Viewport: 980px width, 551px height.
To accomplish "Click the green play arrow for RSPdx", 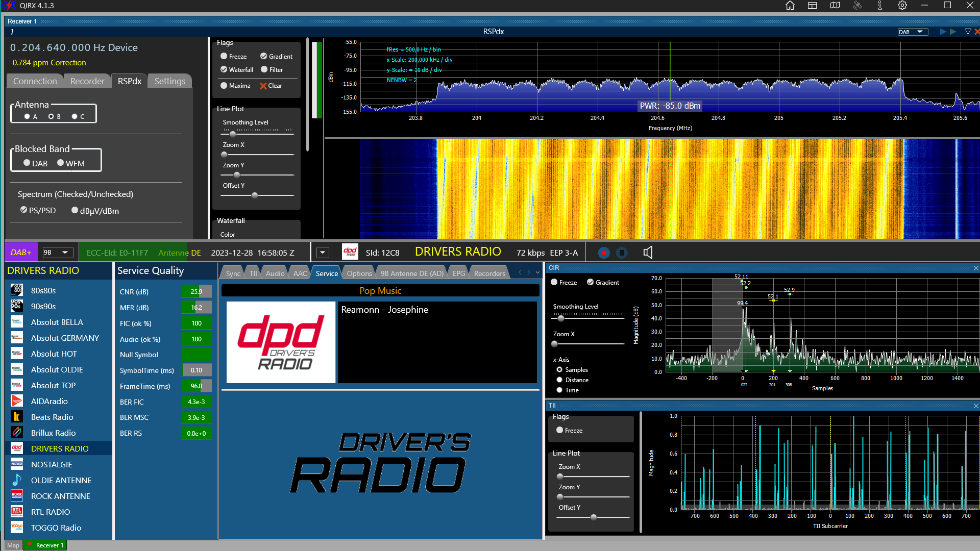I will click(x=952, y=32).
